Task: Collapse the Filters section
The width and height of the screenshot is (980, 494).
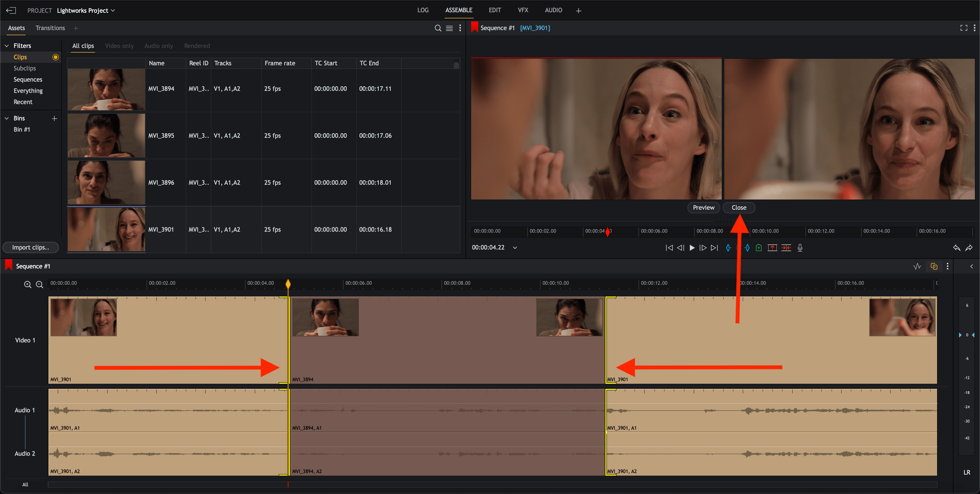Action: 7,46
